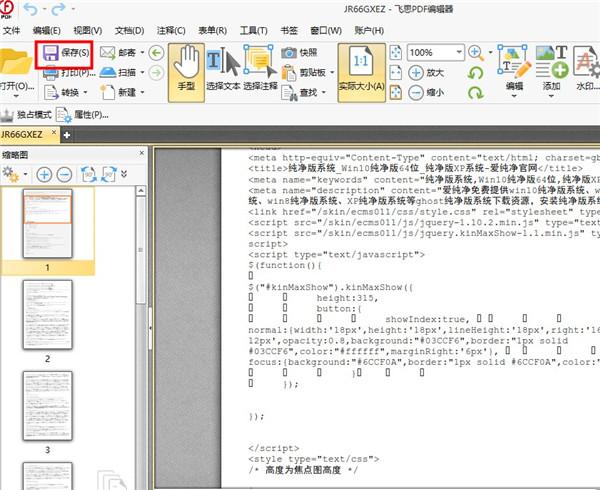Select the 手型 hand tool
The image size is (600, 490).
click(x=185, y=72)
